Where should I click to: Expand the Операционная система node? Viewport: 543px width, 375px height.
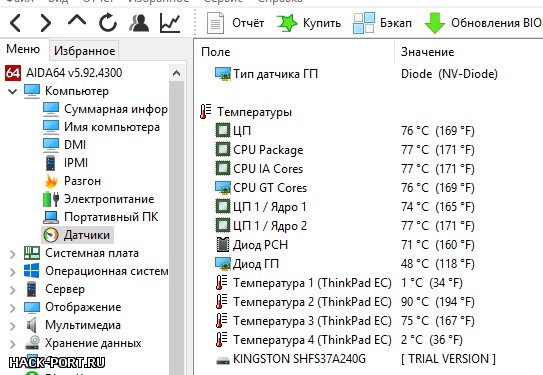click(12, 272)
